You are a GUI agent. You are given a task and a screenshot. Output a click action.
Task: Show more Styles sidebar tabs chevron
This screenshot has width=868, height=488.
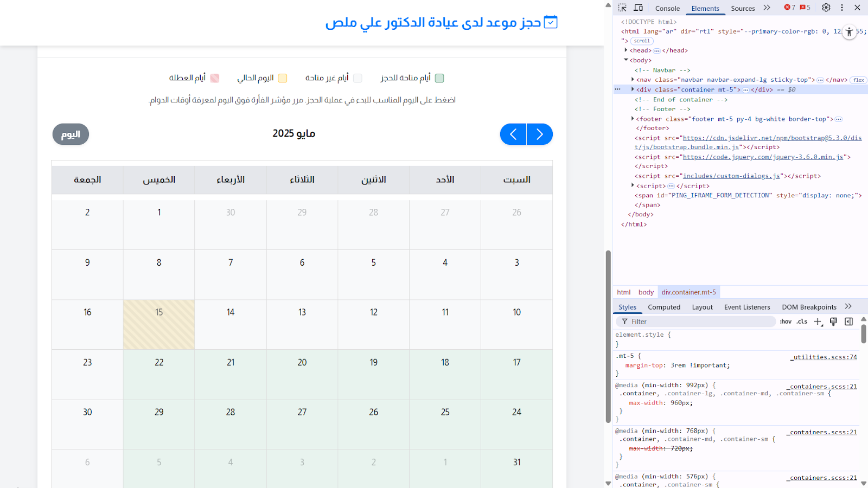(848, 306)
